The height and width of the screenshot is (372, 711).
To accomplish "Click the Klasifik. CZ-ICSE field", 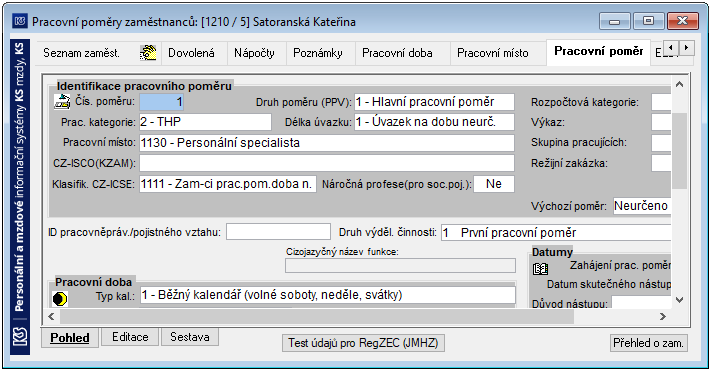I will coord(228,184).
